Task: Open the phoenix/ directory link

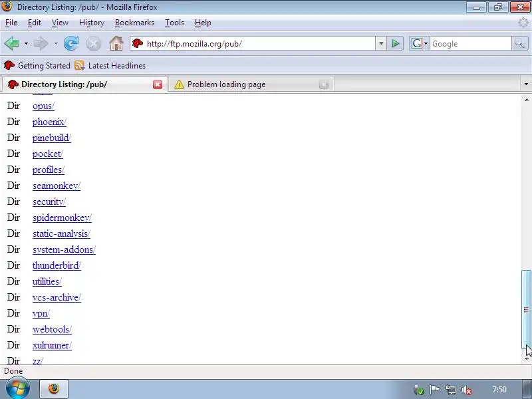Action: (x=49, y=122)
